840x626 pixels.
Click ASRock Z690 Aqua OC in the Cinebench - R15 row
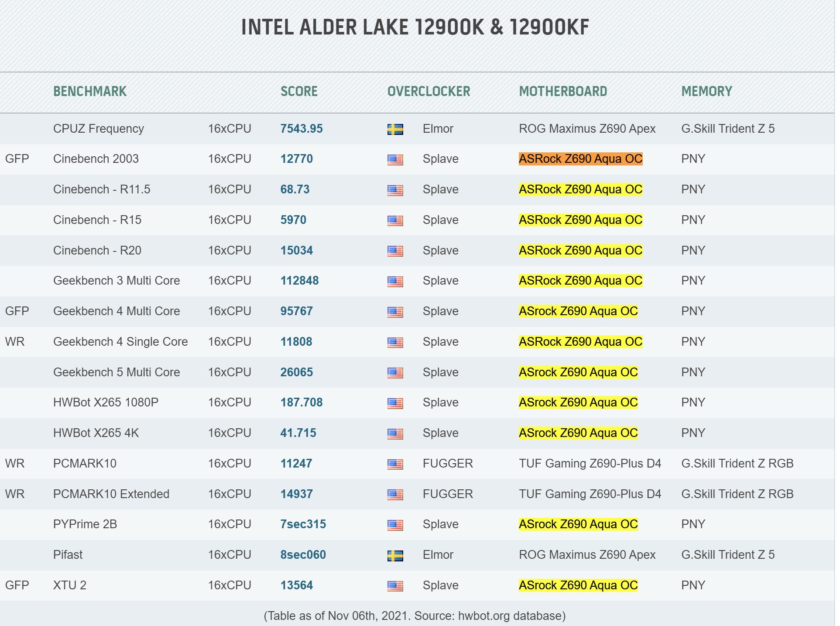[580, 220]
